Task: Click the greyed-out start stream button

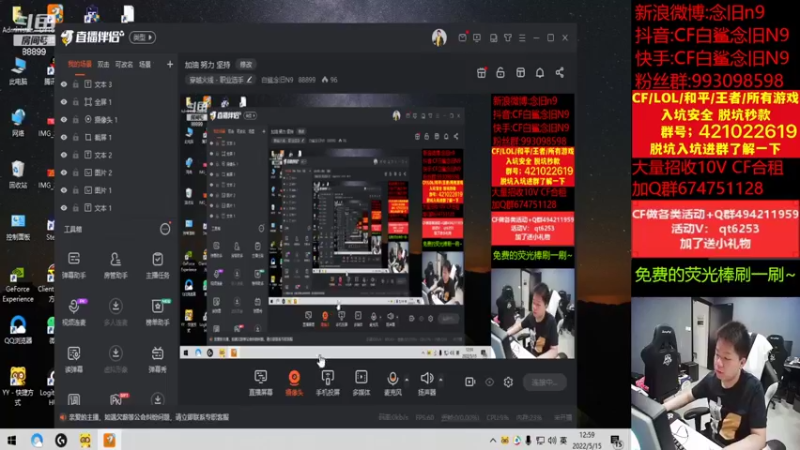Action: tap(545, 382)
